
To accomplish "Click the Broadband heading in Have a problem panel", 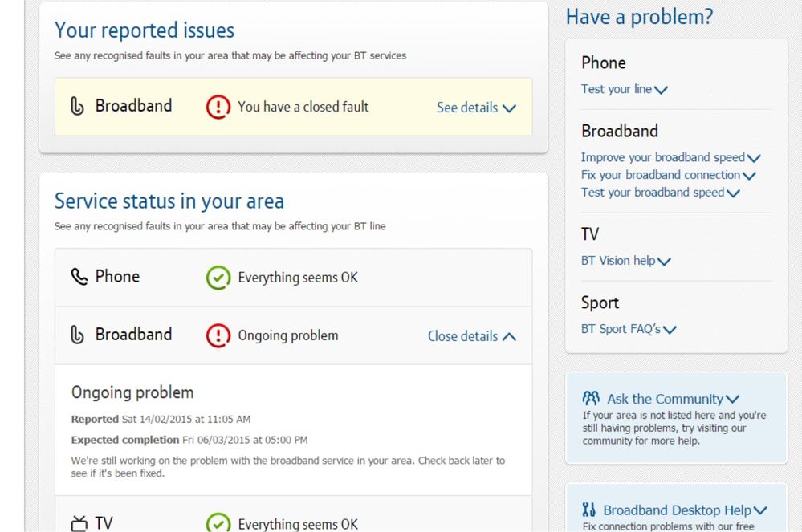I will 620,131.
